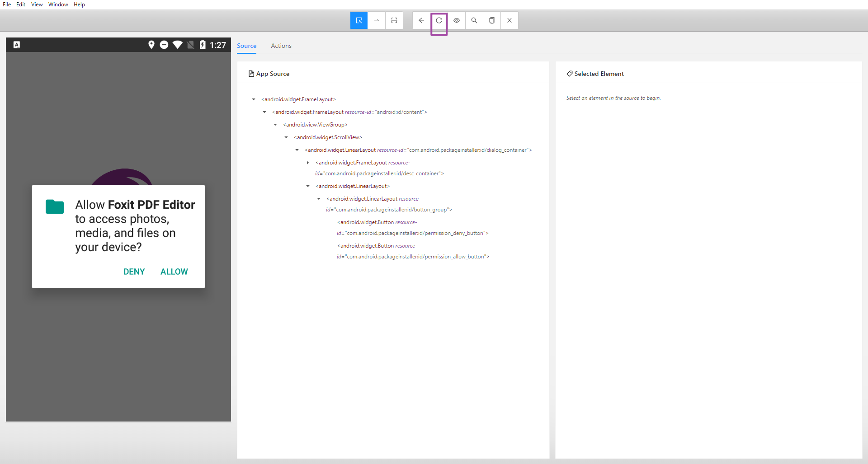
Task: Click the battery charging status icon
Action: [203, 44]
